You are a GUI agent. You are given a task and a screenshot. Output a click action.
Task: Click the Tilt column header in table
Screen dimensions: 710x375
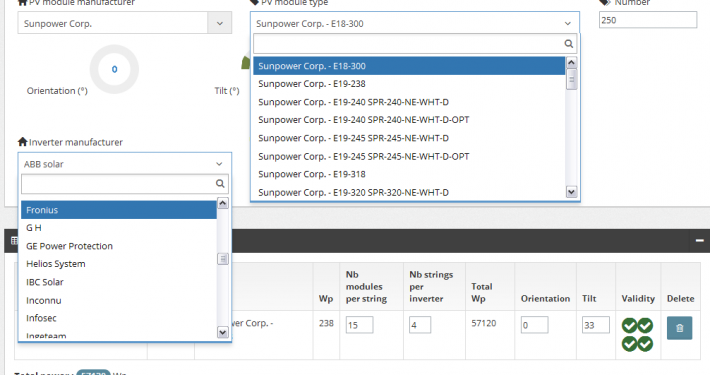589,298
